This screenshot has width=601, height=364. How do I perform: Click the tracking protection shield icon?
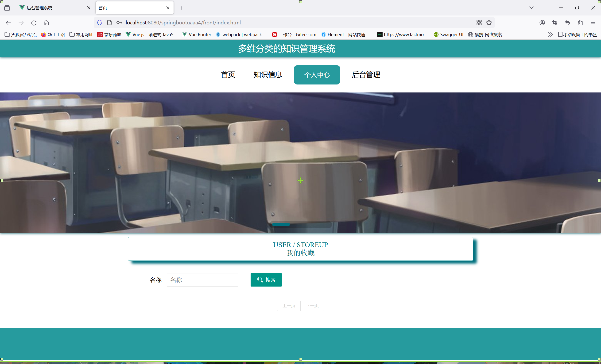point(100,23)
